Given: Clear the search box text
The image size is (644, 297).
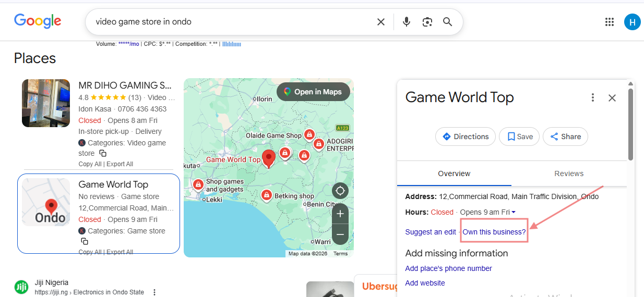Looking at the screenshot, I should point(381,22).
